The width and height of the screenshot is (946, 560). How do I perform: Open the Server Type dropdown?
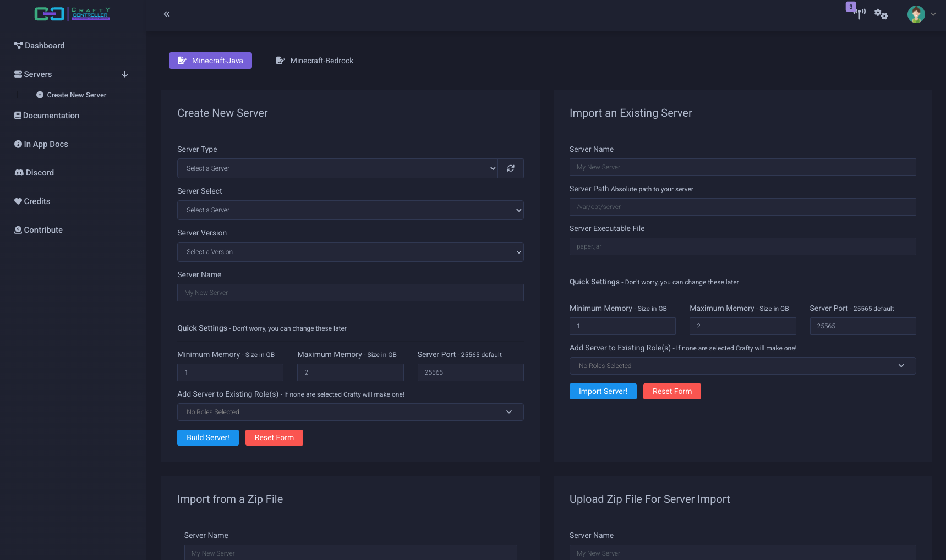pyautogui.click(x=337, y=168)
